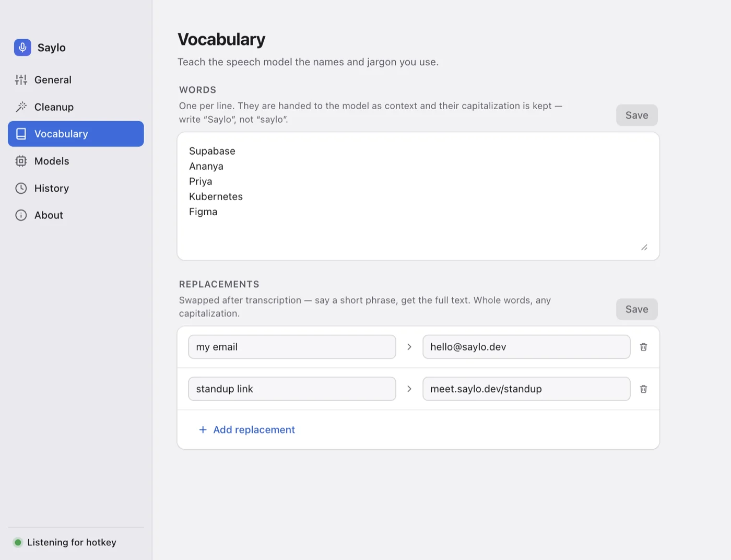Click the 'standup link' phrase field
The height and width of the screenshot is (560, 731).
(292, 389)
